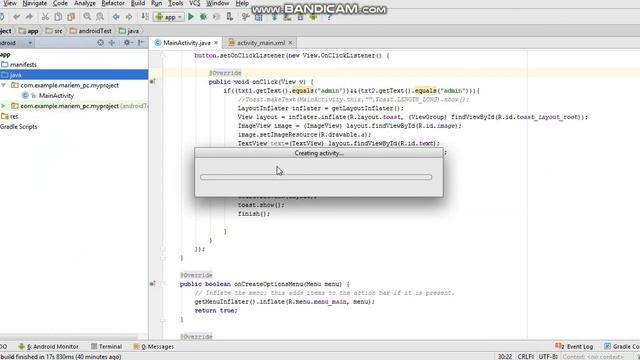Close the activity_main.xml tab
This screenshot has height=360, width=640.
pyautogui.click(x=290, y=43)
